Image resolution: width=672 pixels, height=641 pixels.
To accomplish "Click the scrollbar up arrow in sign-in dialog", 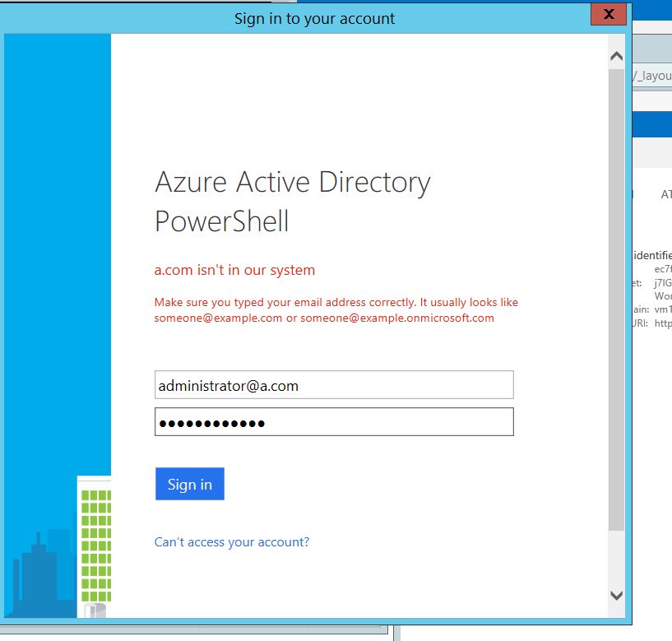I will click(x=616, y=56).
